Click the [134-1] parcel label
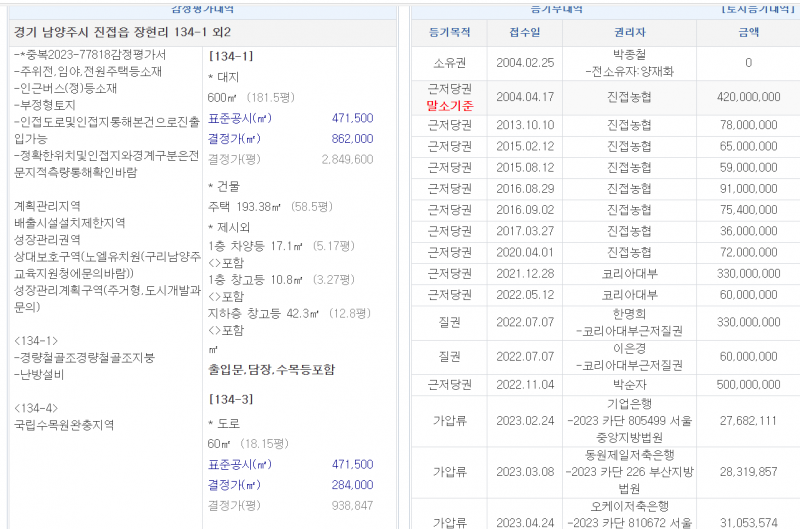 pyautogui.click(x=231, y=56)
